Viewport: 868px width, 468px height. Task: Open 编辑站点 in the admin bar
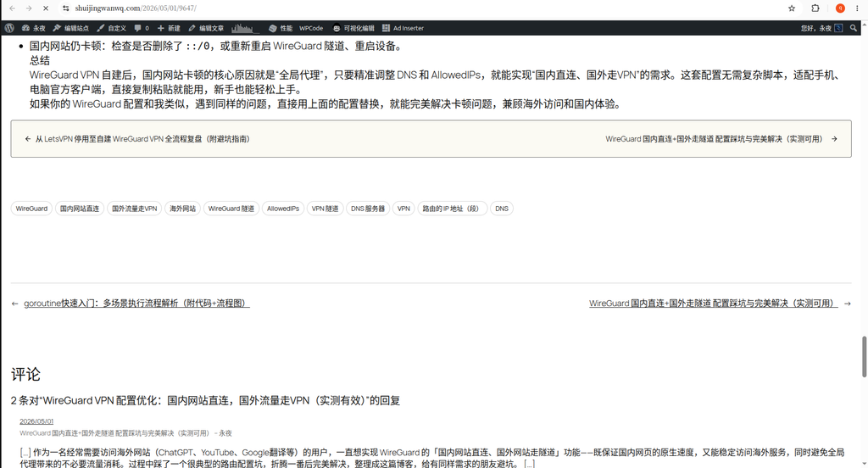click(70, 28)
